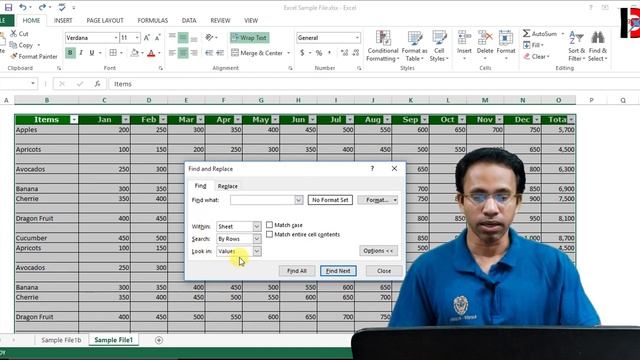Click the Align Left icon
Viewport: 640px width, 360px height.
point(172,53)
